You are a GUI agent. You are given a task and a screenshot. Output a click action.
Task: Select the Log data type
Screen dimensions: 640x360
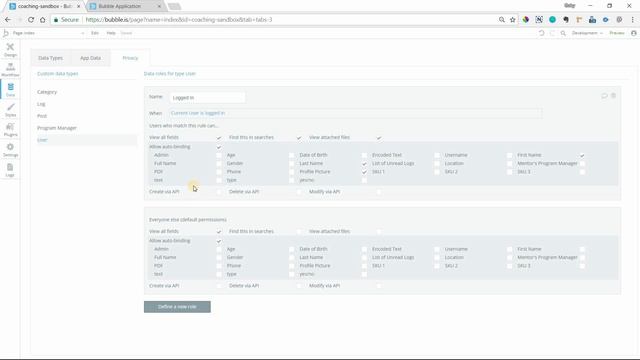pos(41,104)
